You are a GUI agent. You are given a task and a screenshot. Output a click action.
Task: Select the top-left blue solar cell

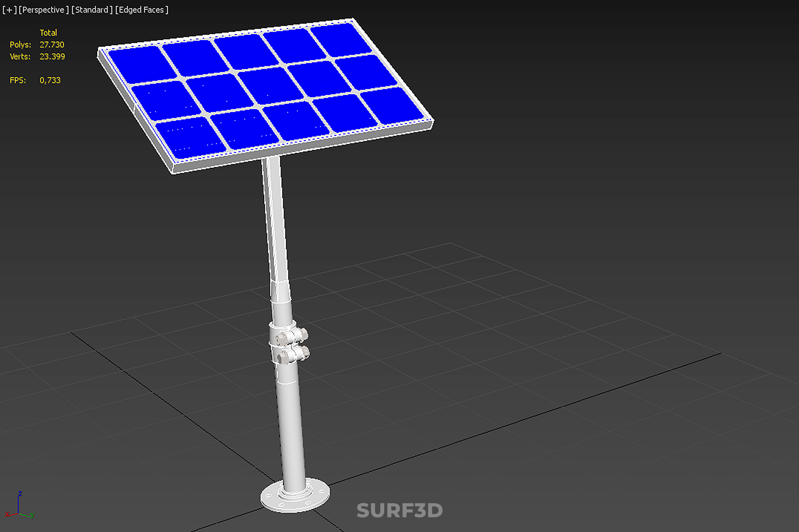coord(142,64)
